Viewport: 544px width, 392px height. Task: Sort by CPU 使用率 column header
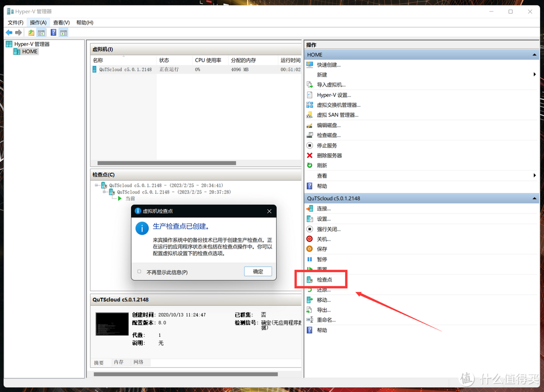point(210,60)
